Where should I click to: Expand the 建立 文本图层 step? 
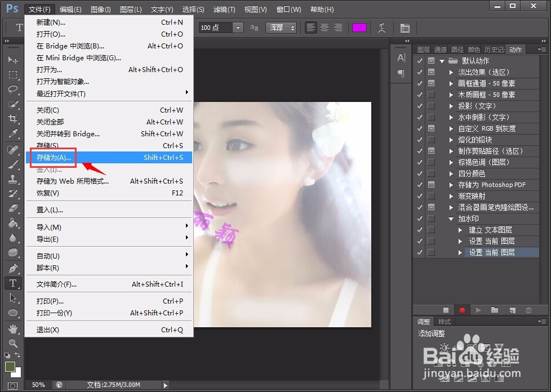460,230
